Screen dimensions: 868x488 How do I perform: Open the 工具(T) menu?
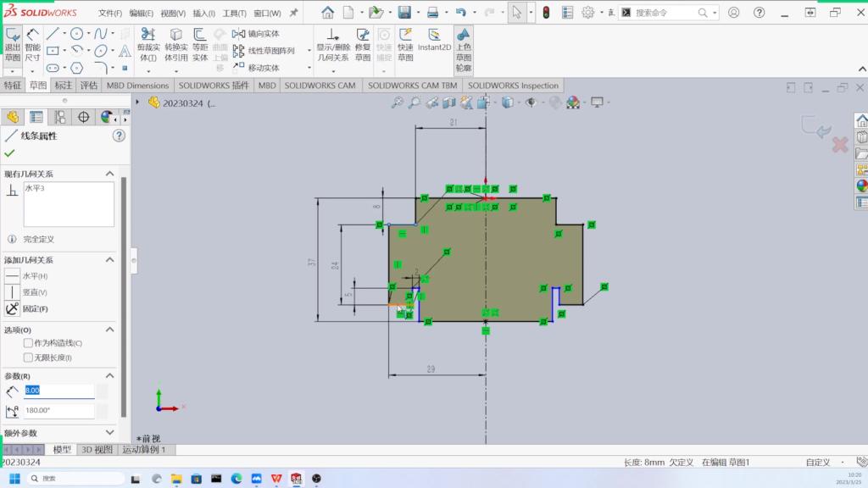(235, 14)
